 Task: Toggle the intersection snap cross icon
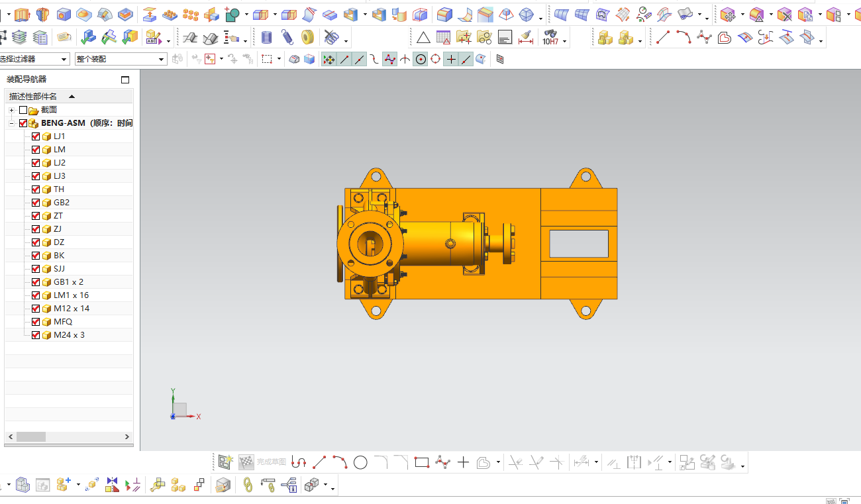point(405,60)
